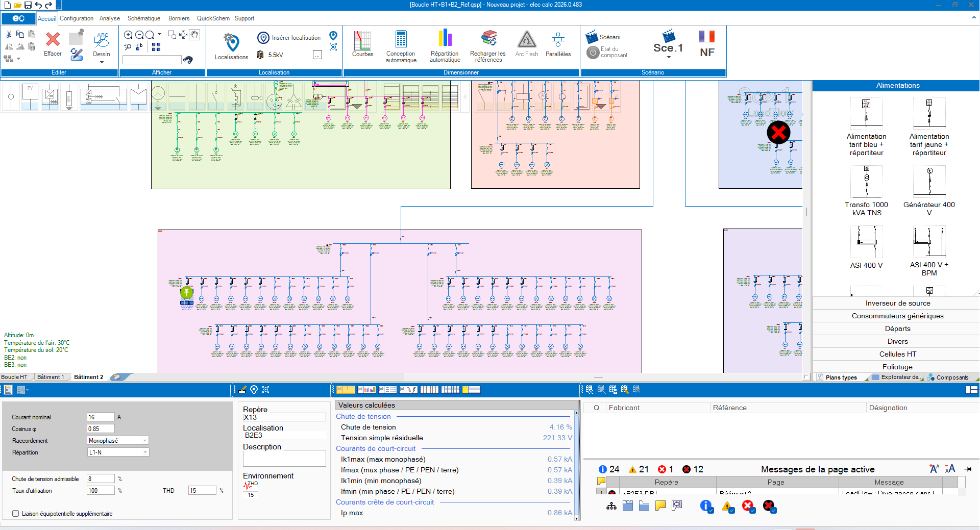The image size is (980, 530).
Task: Open the QuickSchem ribbon tab
Action: point(213,18)
